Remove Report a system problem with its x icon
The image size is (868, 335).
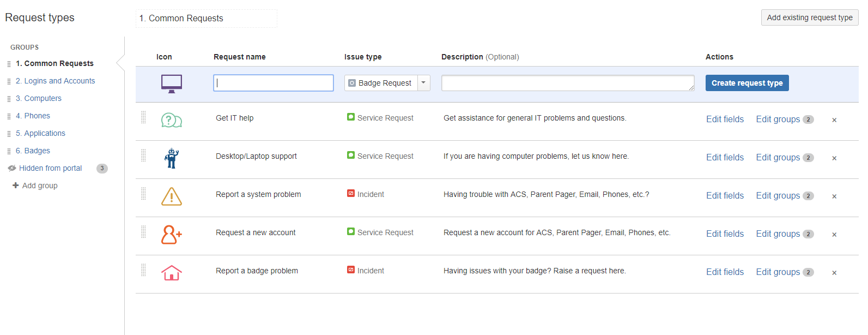coord(834,196)
